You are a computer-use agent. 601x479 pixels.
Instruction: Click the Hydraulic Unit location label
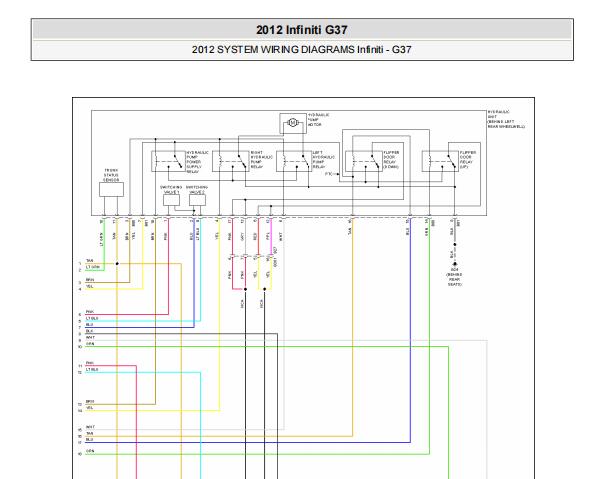506,119
